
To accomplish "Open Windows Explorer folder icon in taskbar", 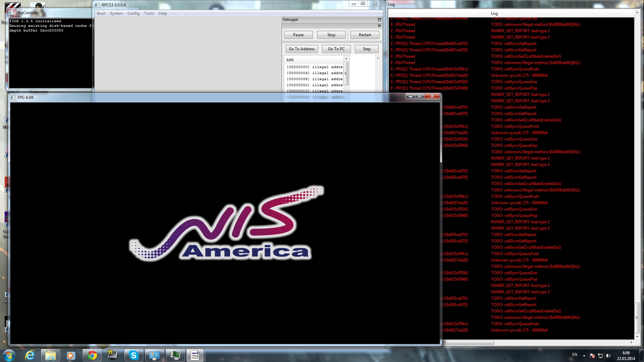I will (x=50, y=355).
